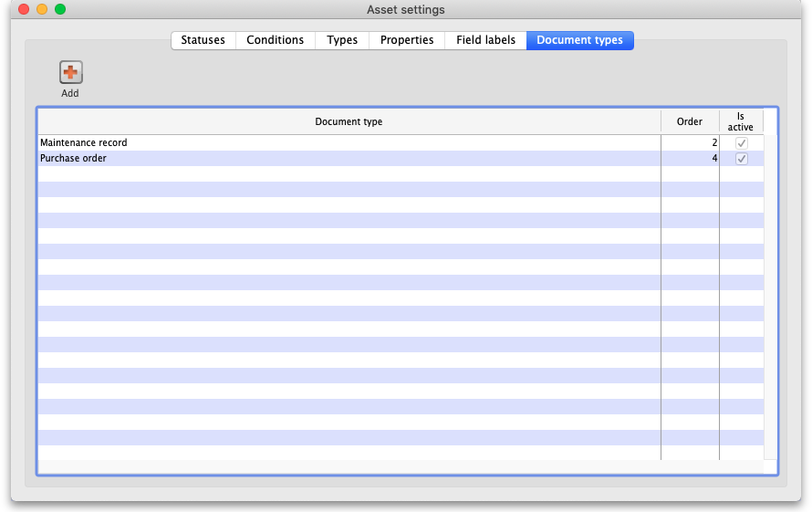Maximize the Asset settings window
Image resolution: width=812 pixels, height=512 pixels.
pyautogui.click(x=60, y=9)
